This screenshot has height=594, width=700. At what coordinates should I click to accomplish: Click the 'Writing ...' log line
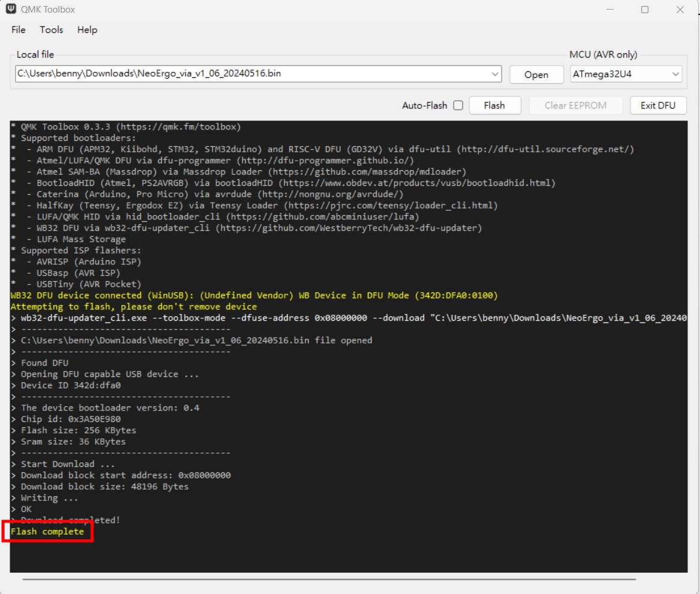[44, 498]
